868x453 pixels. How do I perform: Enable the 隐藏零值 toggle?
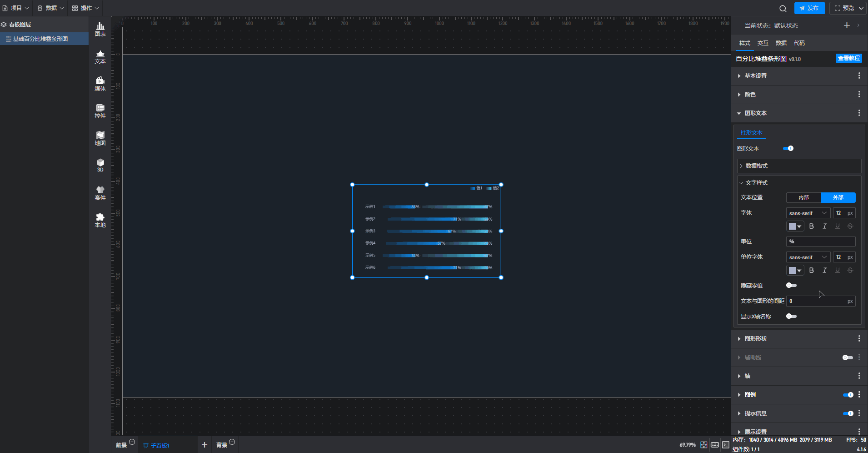pos(791,285)
